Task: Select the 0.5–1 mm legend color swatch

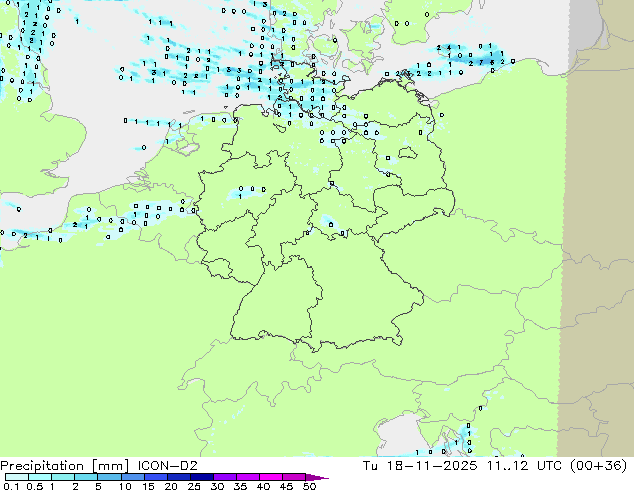Action: 40,477
